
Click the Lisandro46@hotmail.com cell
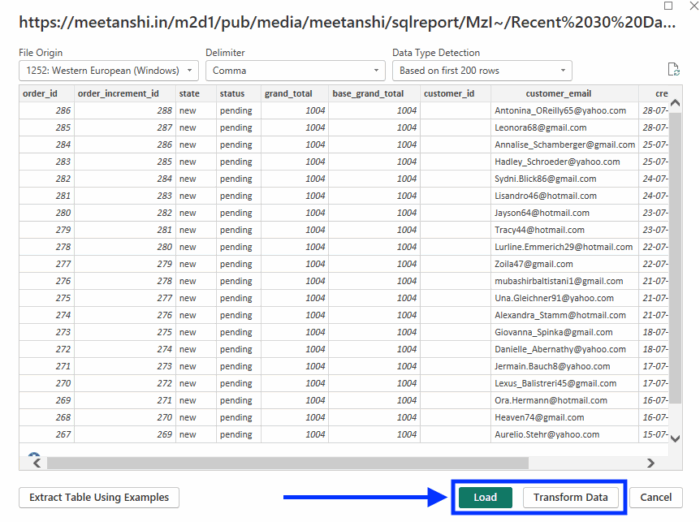tap(564, 196)
